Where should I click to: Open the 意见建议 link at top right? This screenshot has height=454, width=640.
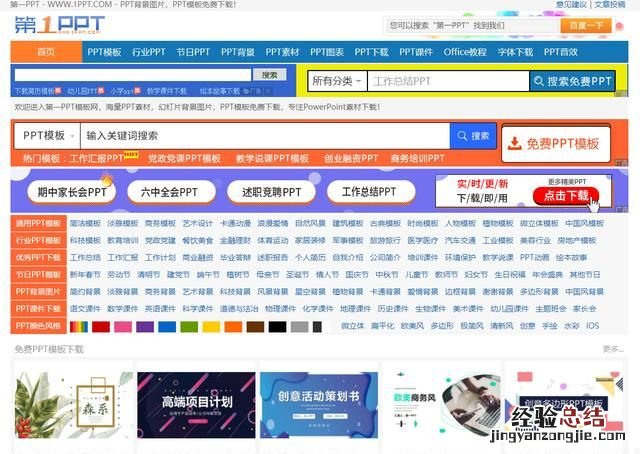coord(571,4)
